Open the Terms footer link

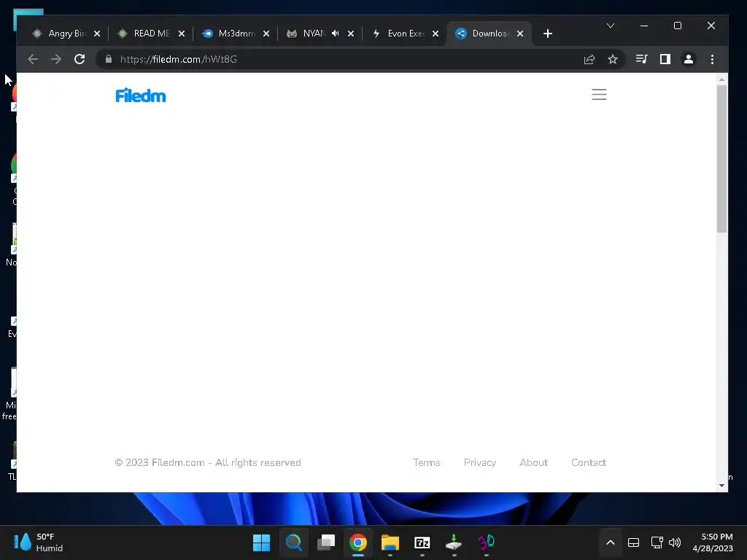pyautogui.click(x=426, y=462)
